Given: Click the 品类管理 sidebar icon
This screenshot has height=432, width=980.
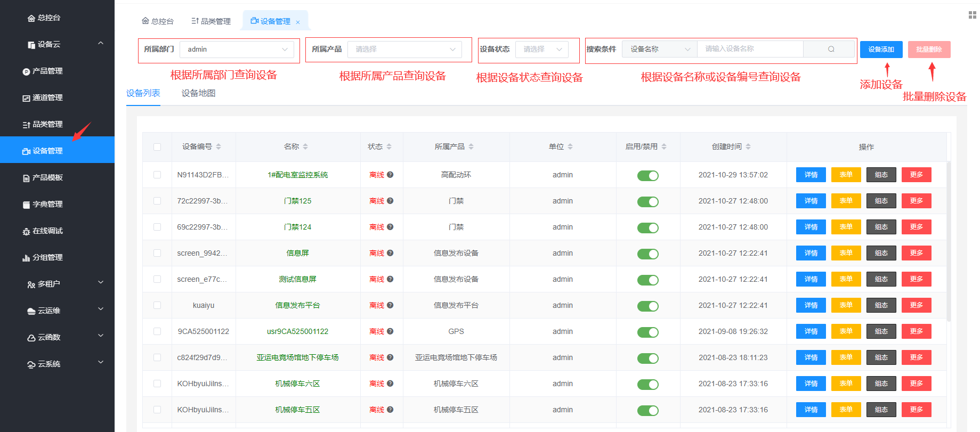Looking at the screenshot, I should tap(26, 125).
